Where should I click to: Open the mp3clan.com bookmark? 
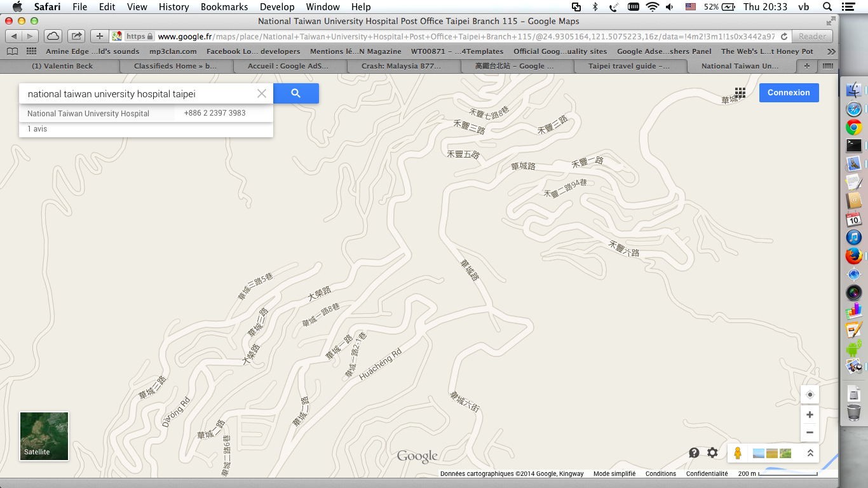click(173, 51)
